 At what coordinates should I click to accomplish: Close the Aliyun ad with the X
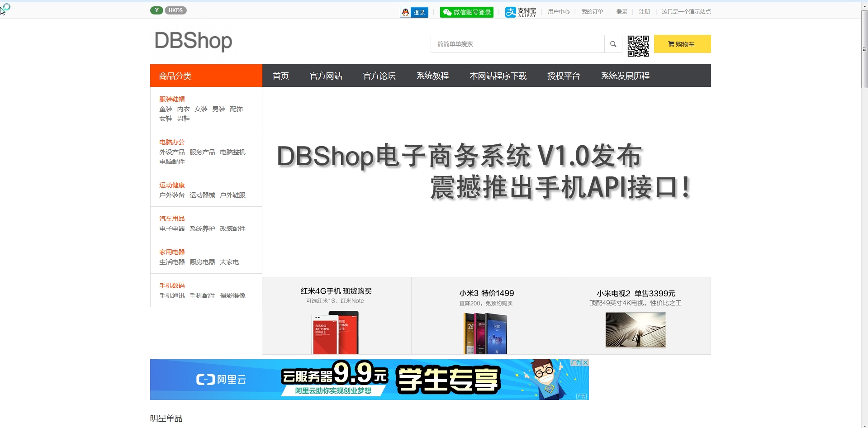tap(585, 362)
